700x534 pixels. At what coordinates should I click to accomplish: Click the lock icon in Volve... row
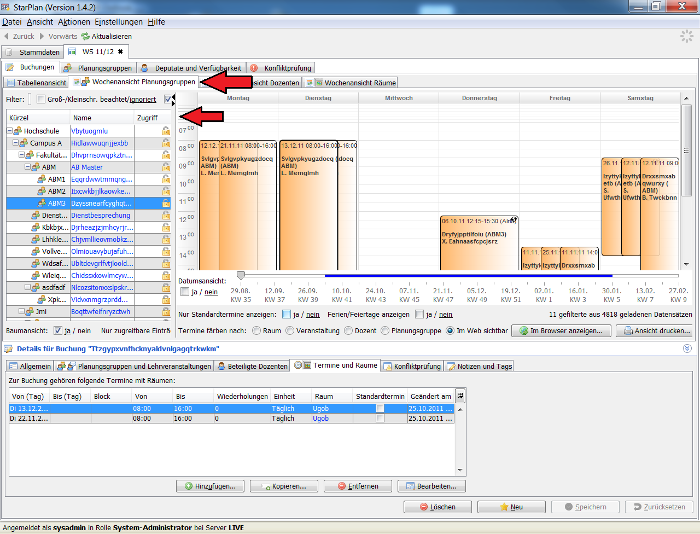[x=166, y=251]
